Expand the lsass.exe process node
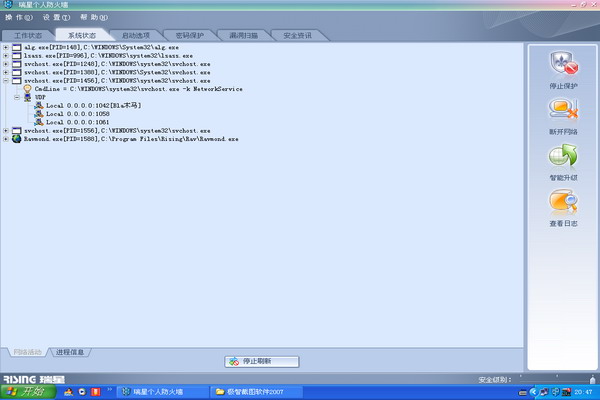Screen dimensions: 600x400 (x=6, y=56)
